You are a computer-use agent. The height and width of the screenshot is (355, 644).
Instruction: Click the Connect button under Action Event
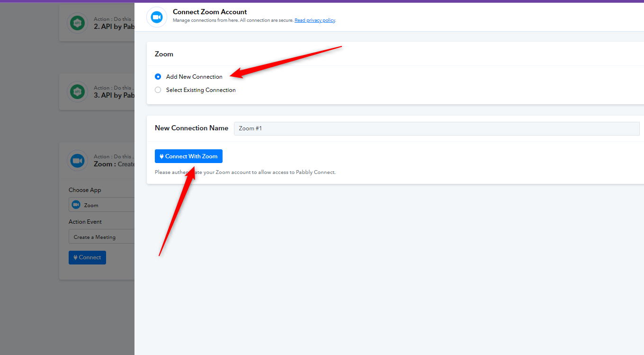[x=87, y=257]
